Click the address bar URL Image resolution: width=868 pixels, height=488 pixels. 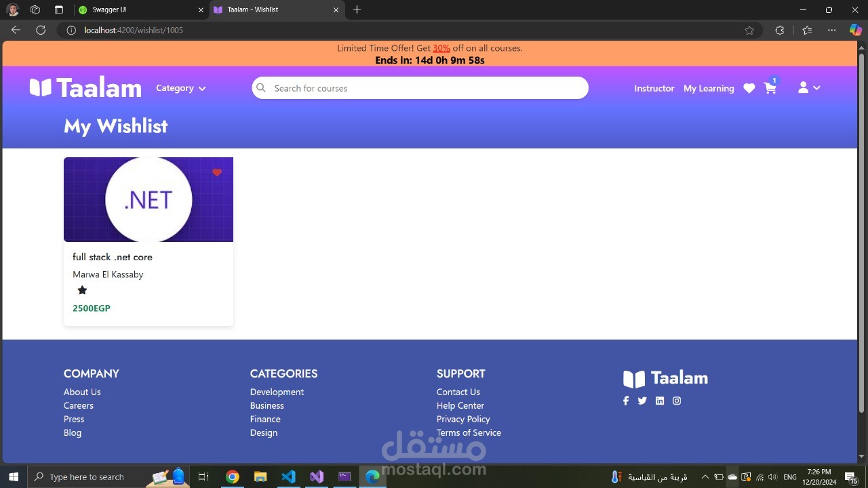click(134, 30)
